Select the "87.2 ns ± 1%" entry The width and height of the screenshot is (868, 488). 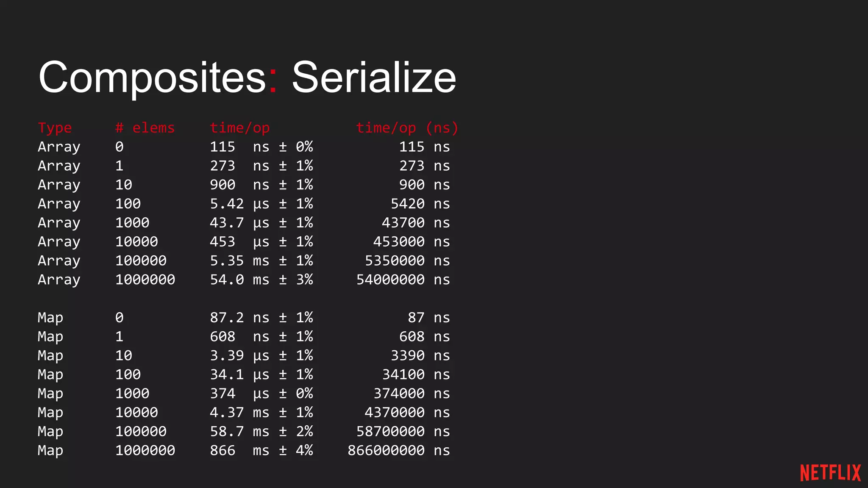[x=261, y=317]
